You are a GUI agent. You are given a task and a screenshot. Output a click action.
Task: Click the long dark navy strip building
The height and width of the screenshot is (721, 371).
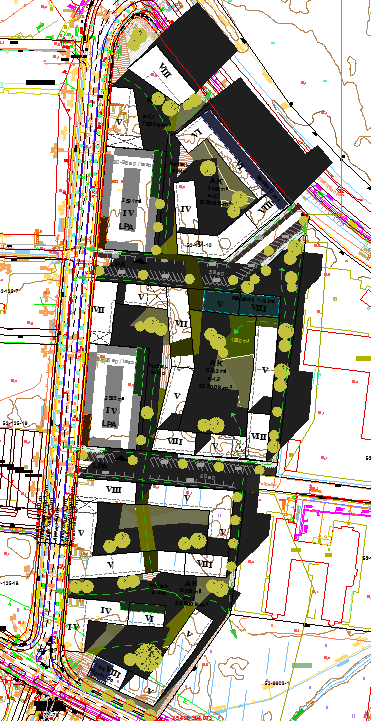coord(246,159)
